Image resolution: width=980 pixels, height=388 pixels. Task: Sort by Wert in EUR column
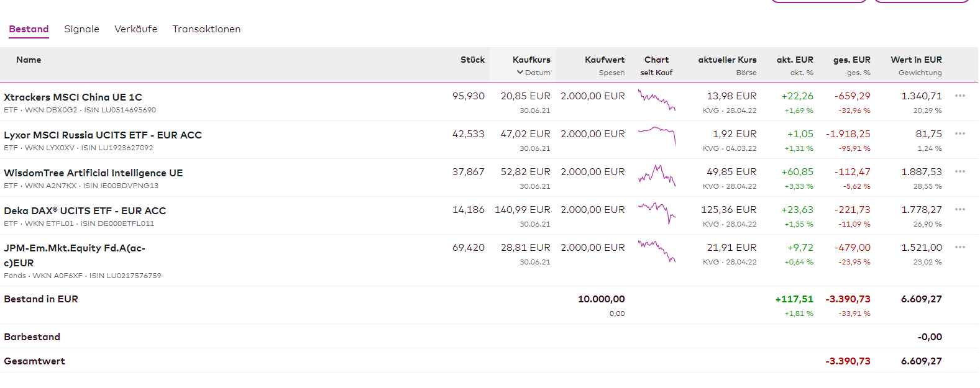click(x=915, y=60)
